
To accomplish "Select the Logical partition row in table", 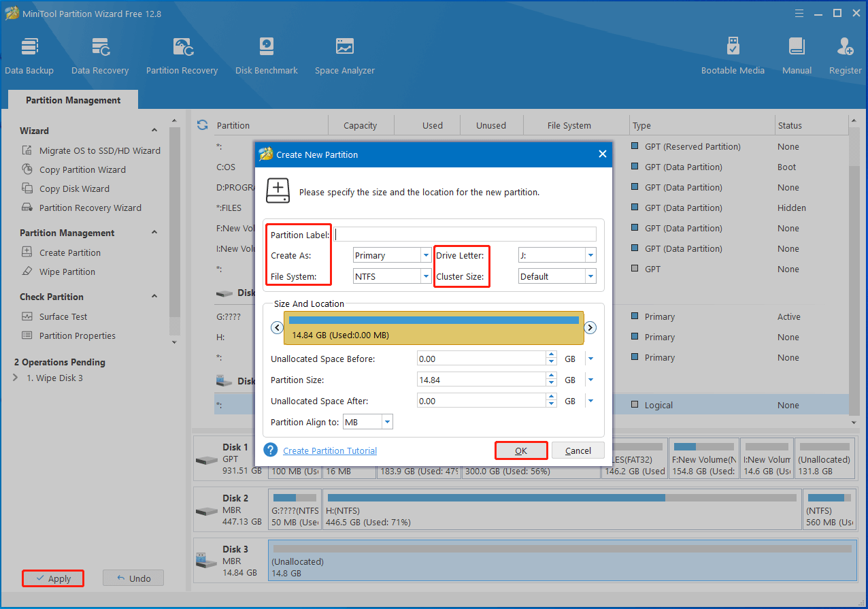I will 531,405.
